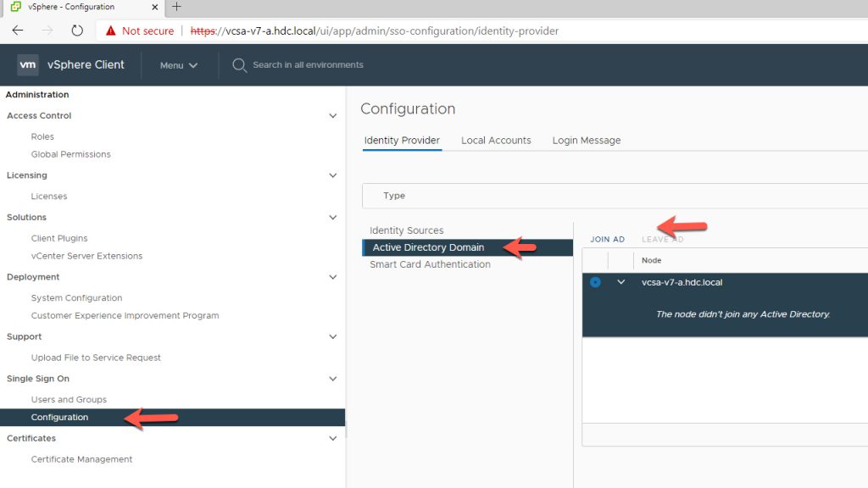Click the Support heading

pyautogui.click(x=24, y=337)
